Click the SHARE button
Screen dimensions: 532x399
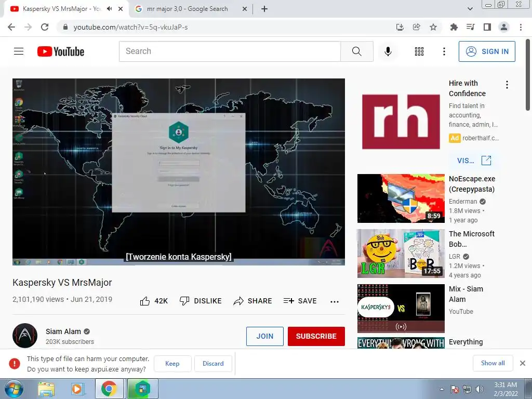tap(253, 301)
